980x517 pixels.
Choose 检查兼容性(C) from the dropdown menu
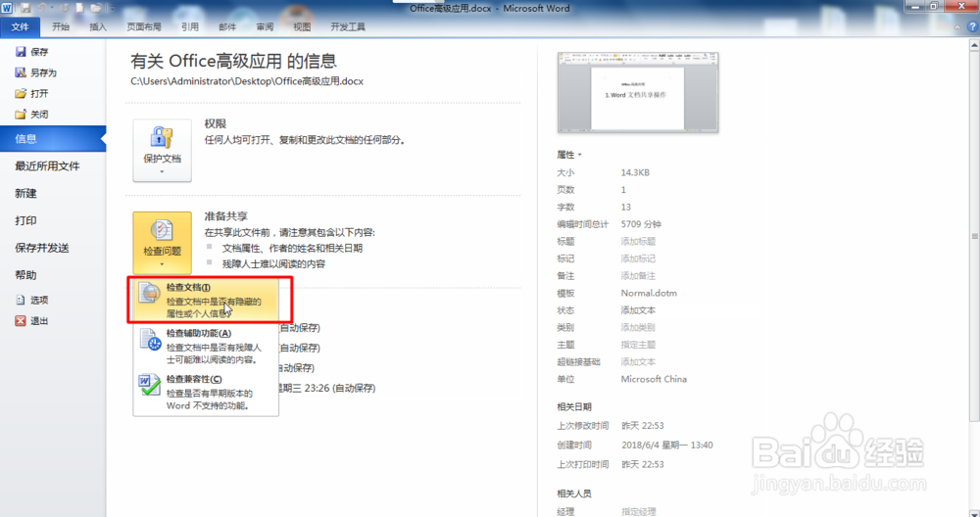pos(206,392)
